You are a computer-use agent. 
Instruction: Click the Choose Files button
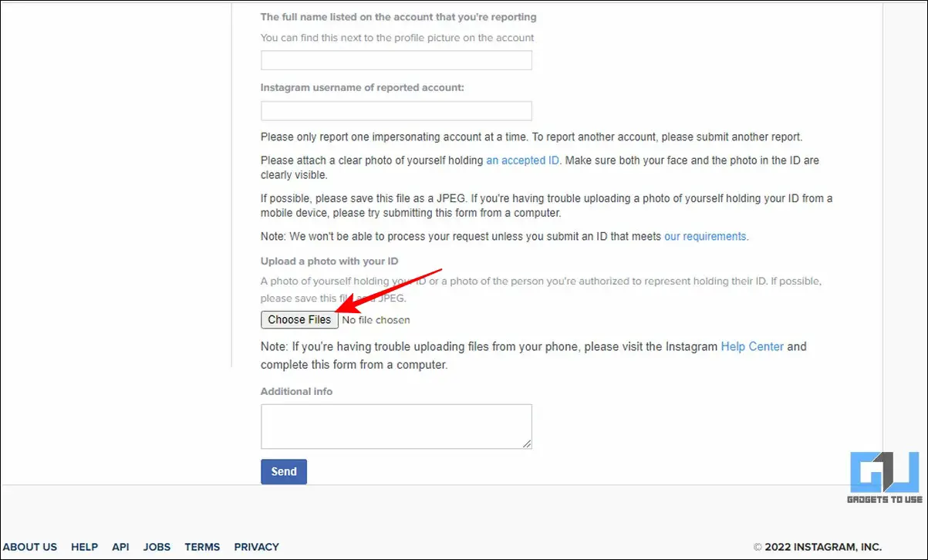[x=299, y=319]
